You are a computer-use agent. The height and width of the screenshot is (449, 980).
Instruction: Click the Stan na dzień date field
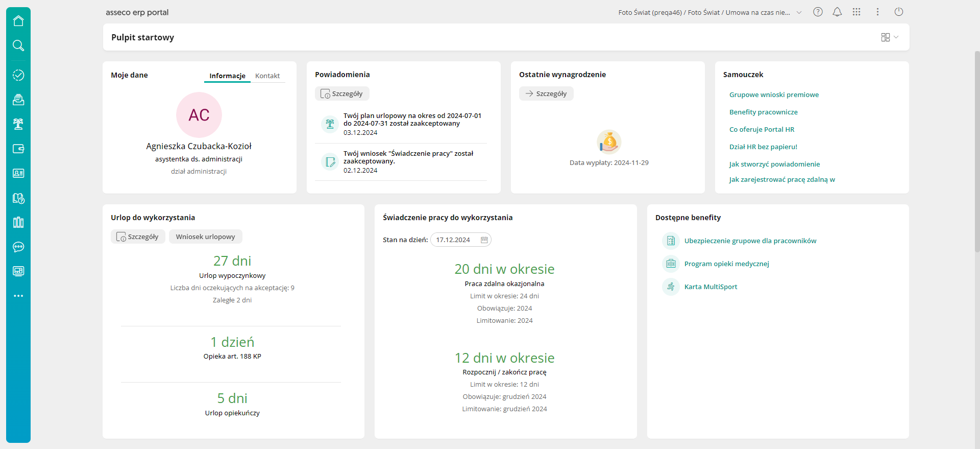[x=461, y=240]
